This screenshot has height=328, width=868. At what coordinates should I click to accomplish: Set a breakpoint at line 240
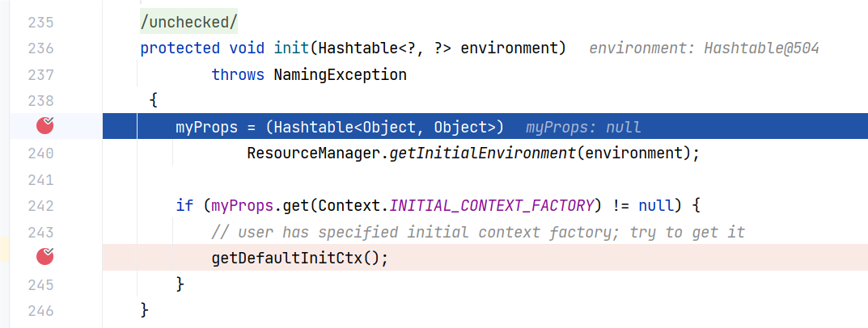click(x=40, y=153)
